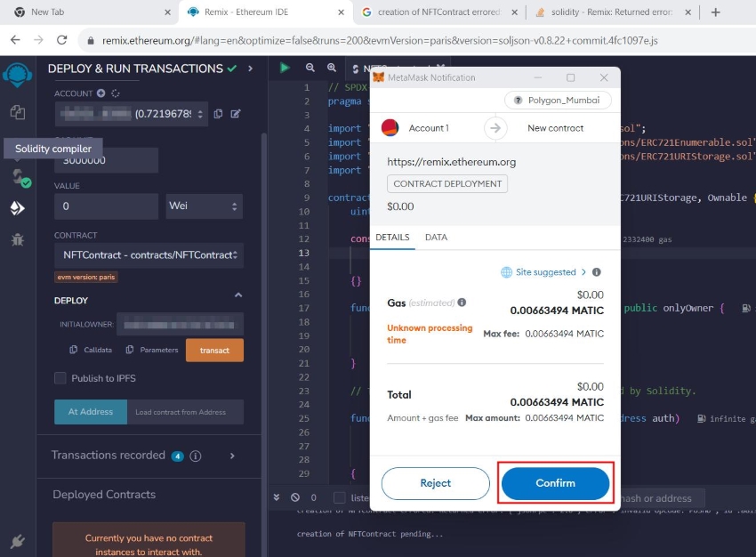Close the Remix - Ethereum IDE browser tab
The image size is (756, 557).
(341, 12)
